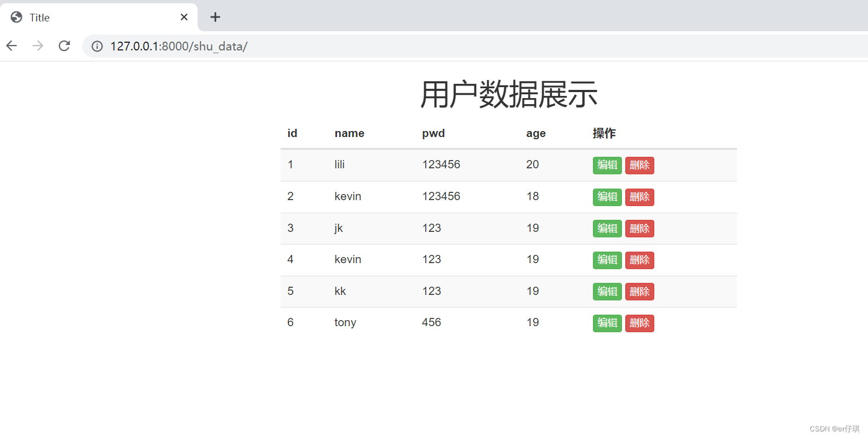Click the browser forward arrow

click(x=38, y=45)
